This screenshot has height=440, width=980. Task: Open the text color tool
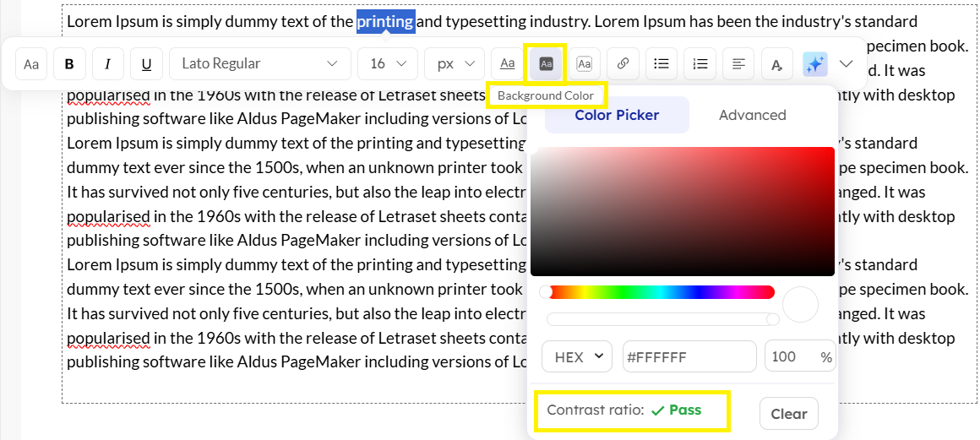pyautogui.click(x=507, y=63)
